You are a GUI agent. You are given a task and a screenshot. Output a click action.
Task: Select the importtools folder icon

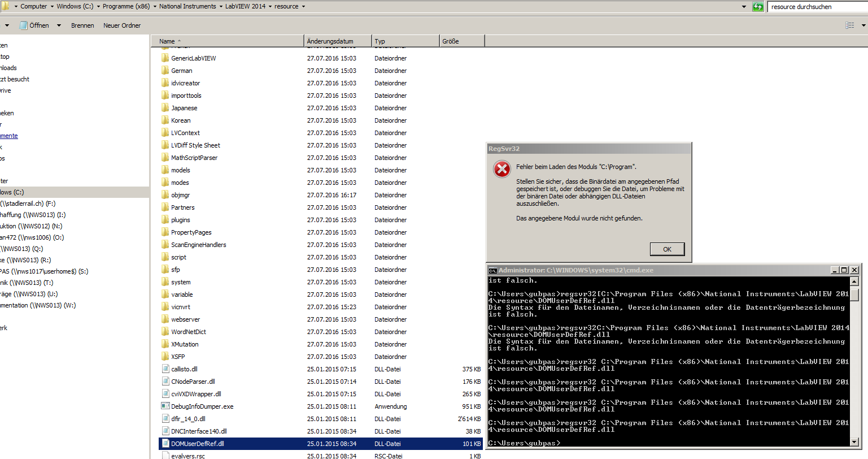pyautogui.click(x=165, y=96)
